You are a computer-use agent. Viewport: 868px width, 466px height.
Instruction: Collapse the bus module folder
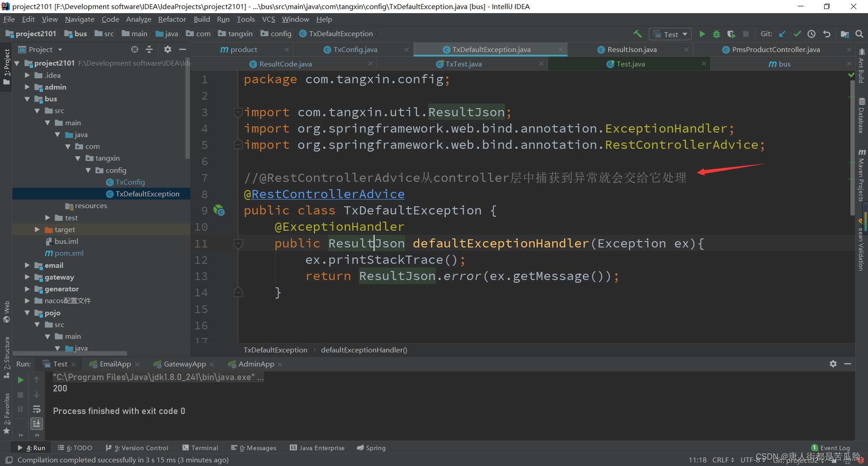coord(27,99)
